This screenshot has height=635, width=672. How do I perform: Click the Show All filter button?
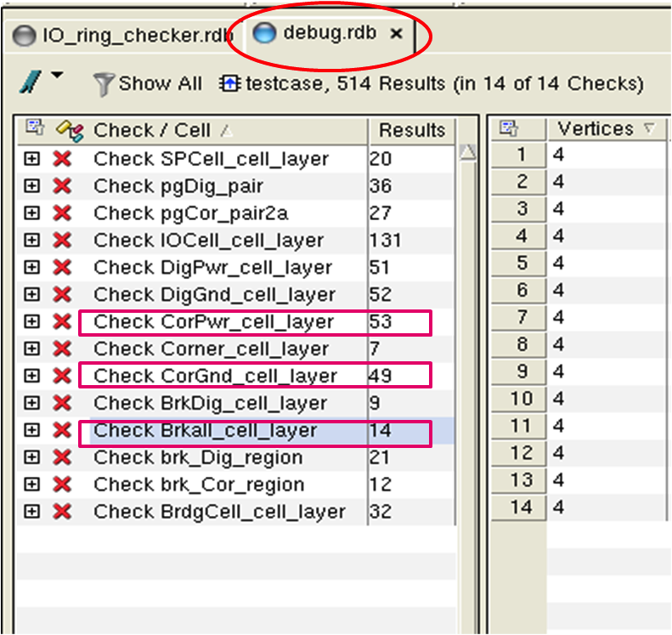(x=148, y=83)
